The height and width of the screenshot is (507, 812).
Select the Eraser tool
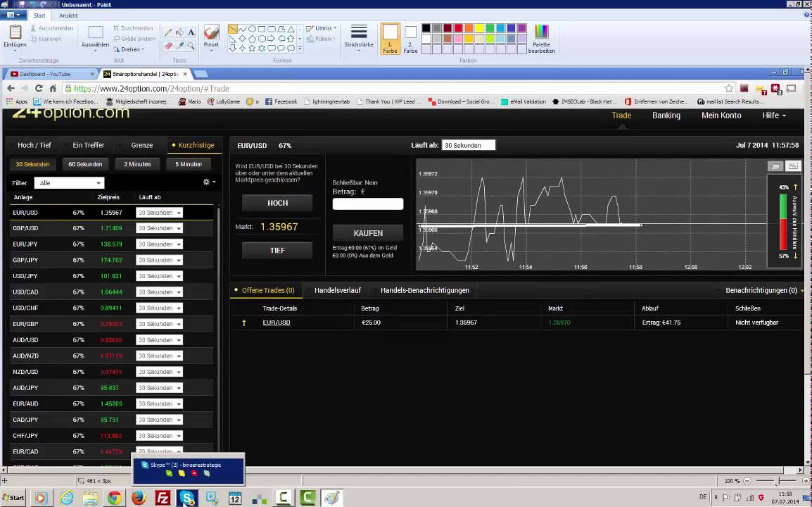(167, 46)
